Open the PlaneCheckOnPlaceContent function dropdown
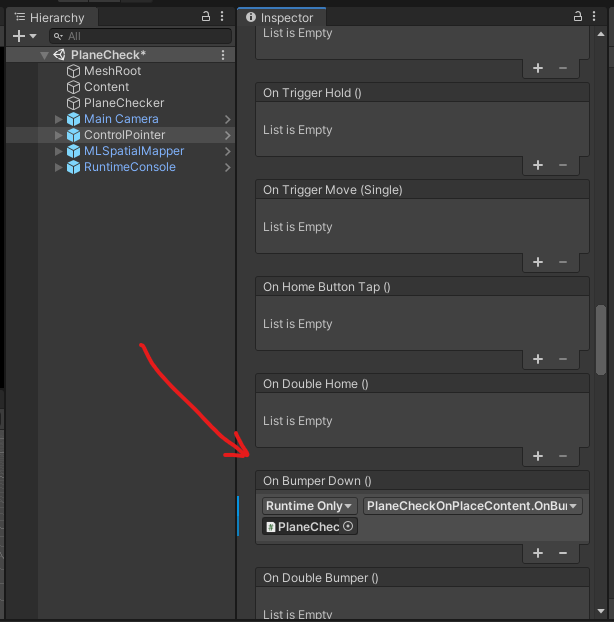Screen dimensions: 614x622 472,506
